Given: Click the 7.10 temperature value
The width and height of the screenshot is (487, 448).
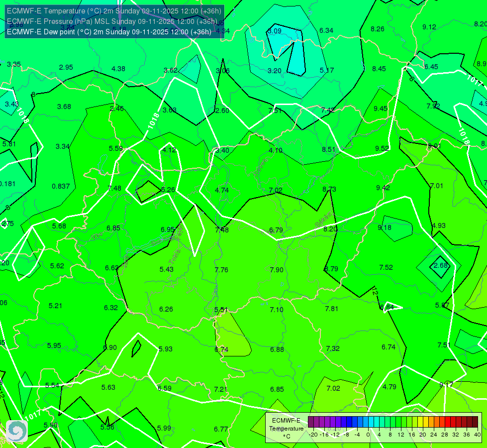Looking at the screenshot, I should click(277, 310).
